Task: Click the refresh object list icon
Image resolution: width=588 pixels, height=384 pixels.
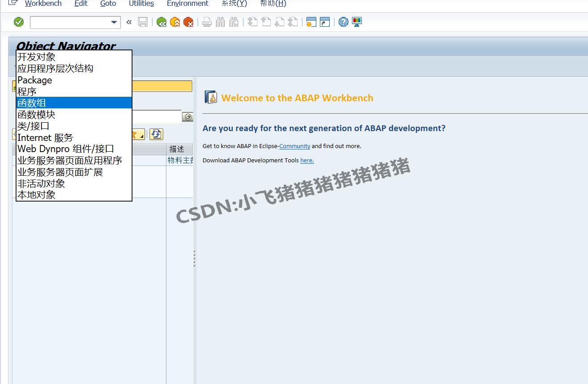Action: (156, 134)
